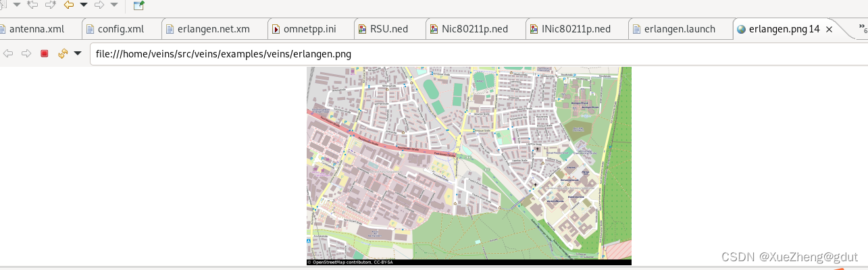Click the top toolbar's yellow back arrow
Viewport: 868px width, 270px height.
(x=69, y=5)
